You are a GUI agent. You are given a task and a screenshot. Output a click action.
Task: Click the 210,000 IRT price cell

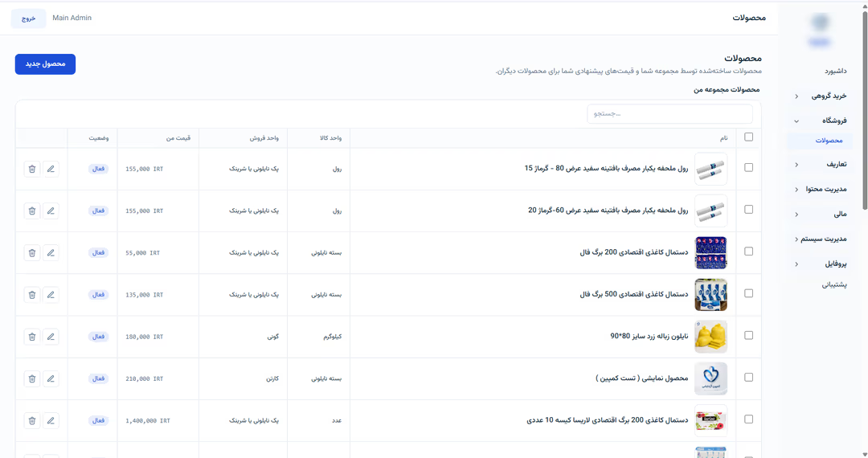pos(145,378)
